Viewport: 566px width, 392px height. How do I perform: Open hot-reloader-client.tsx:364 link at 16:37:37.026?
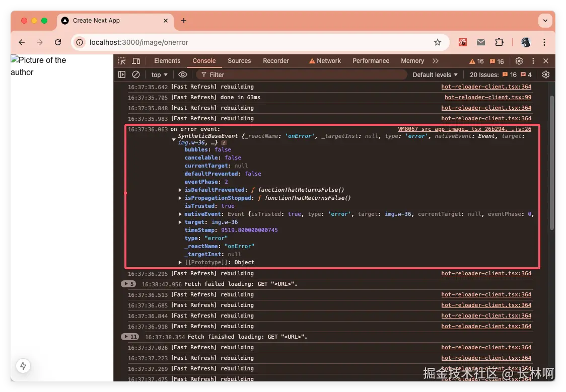point(486,348)
